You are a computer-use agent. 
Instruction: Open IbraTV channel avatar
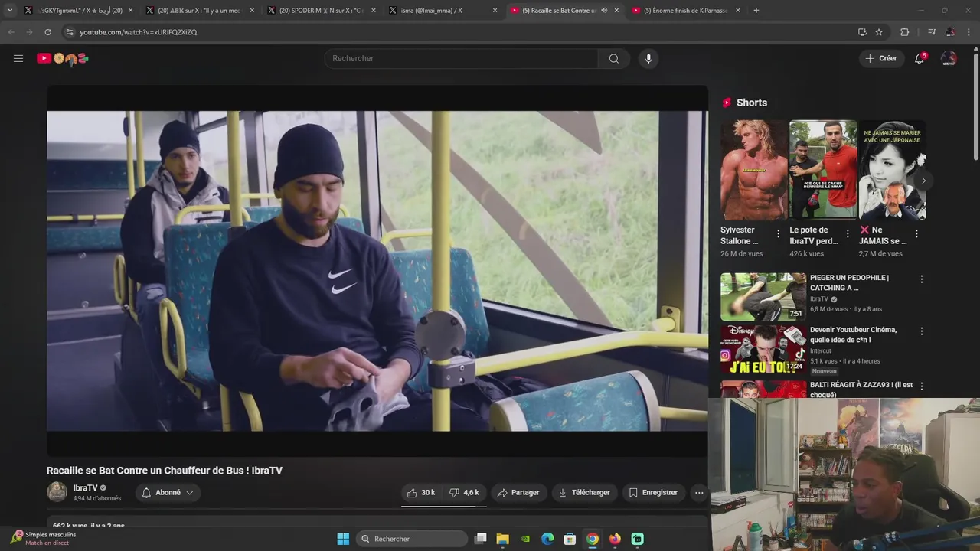(57, 492)
